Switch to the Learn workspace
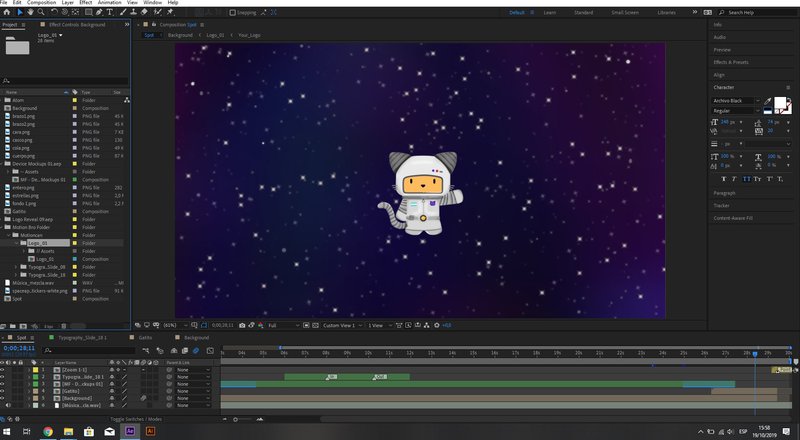800x440 pixels. [549, 12]
